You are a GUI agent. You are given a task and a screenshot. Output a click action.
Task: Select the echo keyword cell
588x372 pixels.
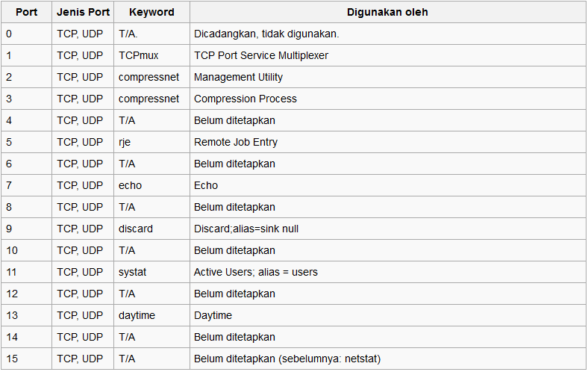click(x=130, y=185)
